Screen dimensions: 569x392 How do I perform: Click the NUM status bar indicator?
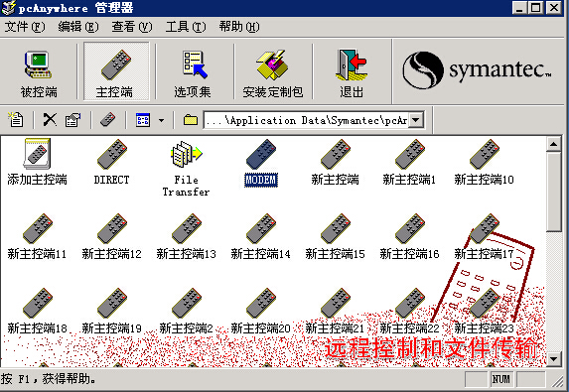point(500,379)
